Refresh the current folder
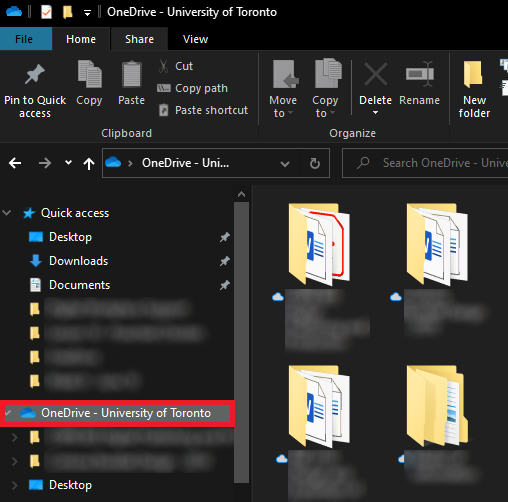The height and width of the screenshot is (502, 508). 315,163
